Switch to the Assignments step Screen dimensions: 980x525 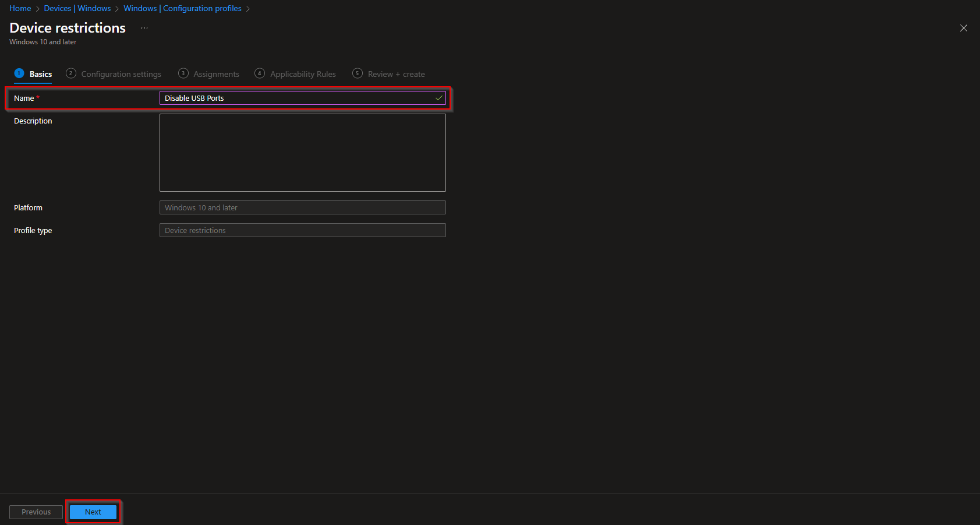coord(216,73)
